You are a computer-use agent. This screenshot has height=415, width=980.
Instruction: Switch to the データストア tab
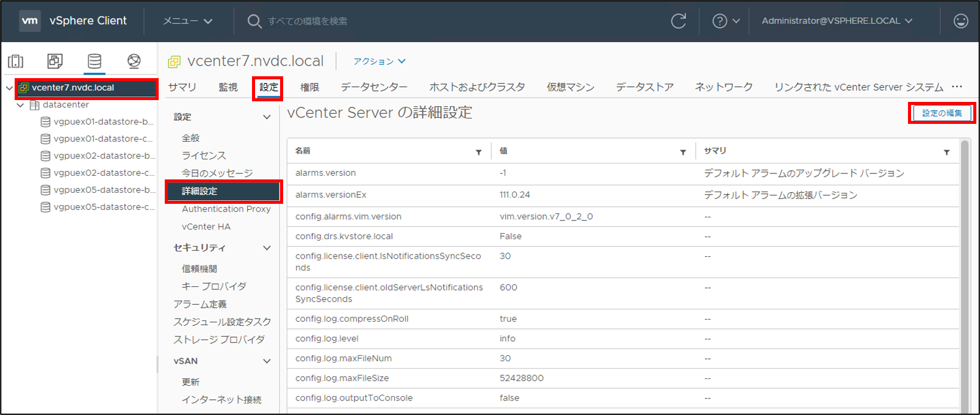pos(644,87)
